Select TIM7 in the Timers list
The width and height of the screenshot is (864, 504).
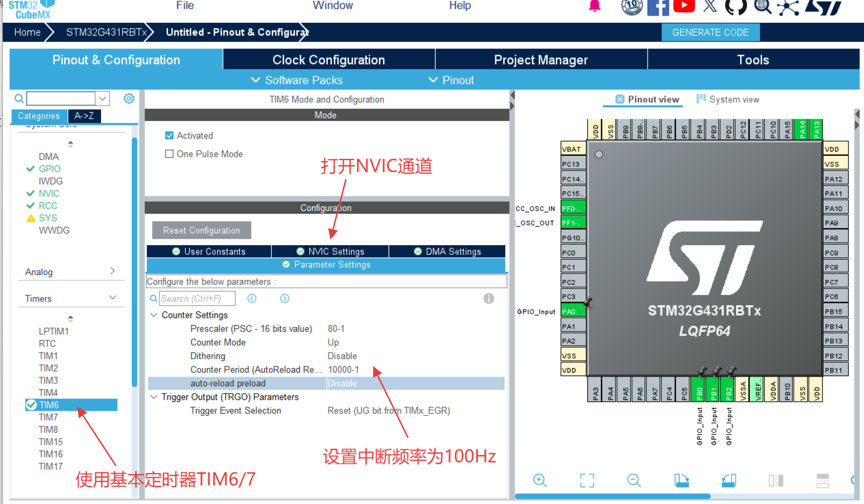tap(48, 417)
